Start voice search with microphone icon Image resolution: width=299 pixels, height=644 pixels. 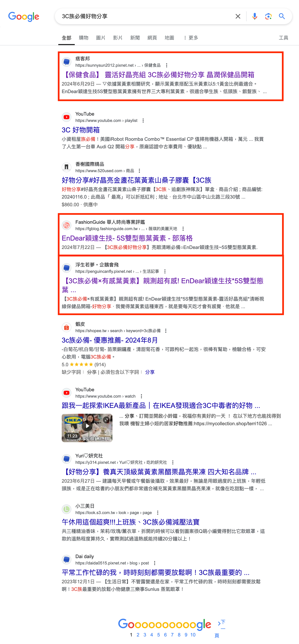click(x=254, y=16)
